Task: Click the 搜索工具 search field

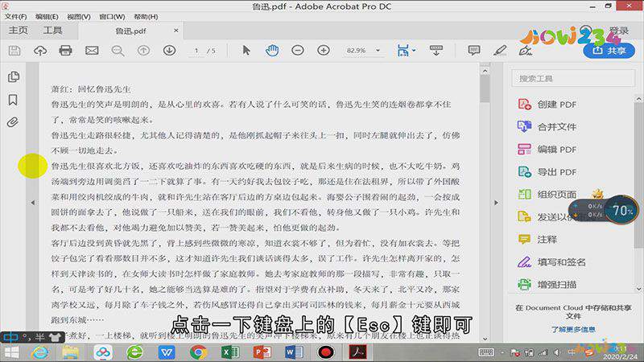Action: tap(573, 78)
